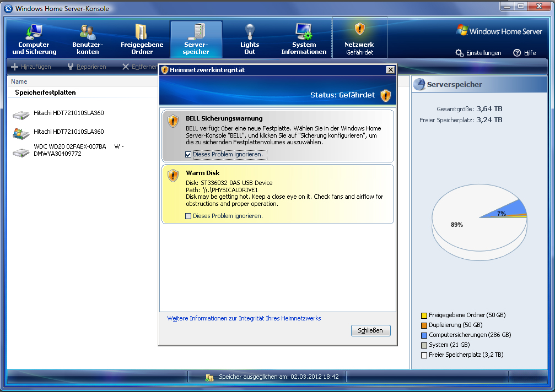The height and width of the screenshot is (392, 555).
Task: Click console window title bar home icon
Action: (x=8, y=8)
